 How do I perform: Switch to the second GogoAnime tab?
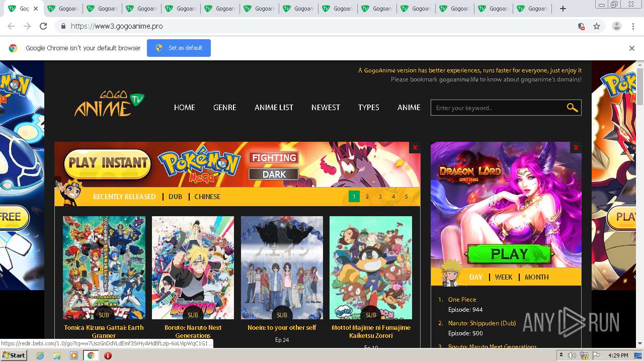coord(63,9)
